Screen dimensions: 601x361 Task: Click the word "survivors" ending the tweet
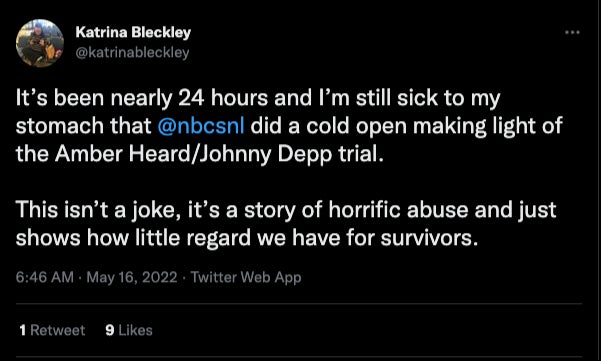[x=429, y=238]
